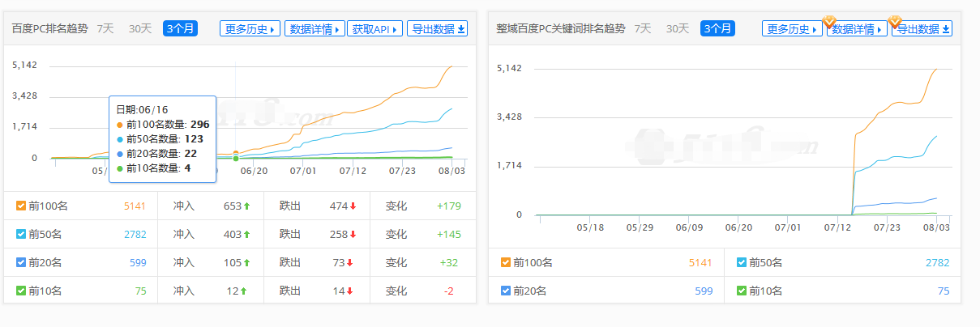
Task: Toggle 前20名 checkbox in left panel
Action: 21,262
